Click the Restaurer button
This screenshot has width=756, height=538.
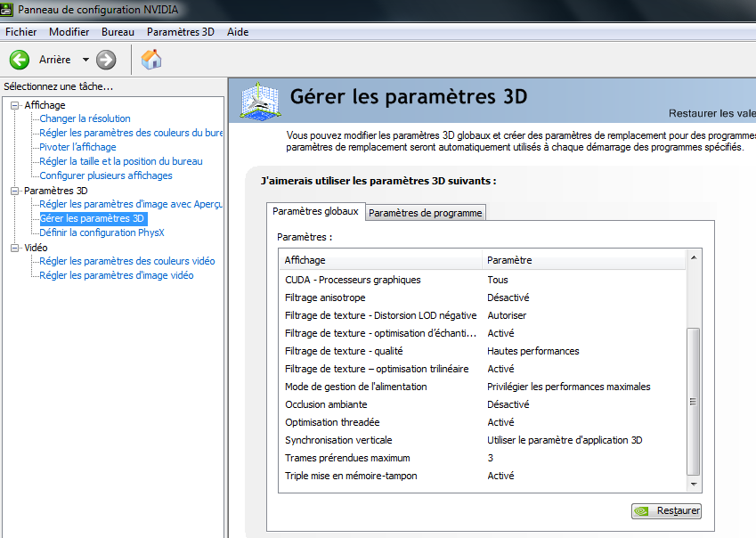pos(666,511)
